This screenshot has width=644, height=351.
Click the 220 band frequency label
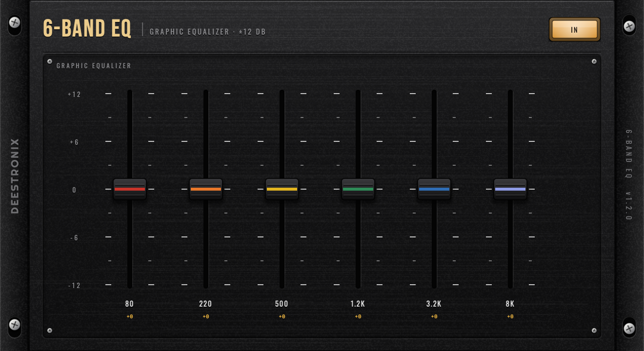(205, 304)
